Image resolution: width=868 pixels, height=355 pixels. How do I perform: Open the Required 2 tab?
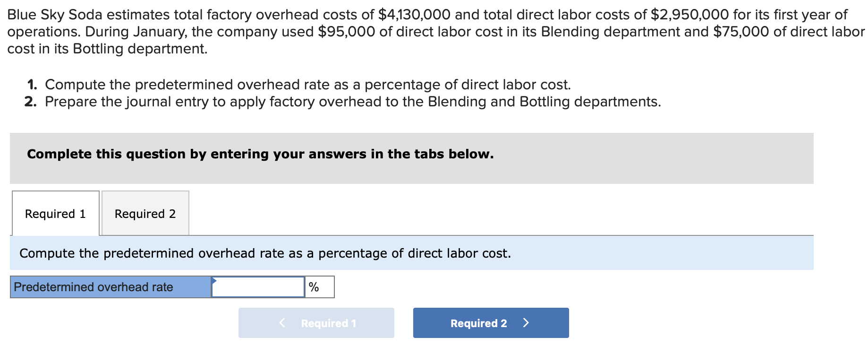145,214
